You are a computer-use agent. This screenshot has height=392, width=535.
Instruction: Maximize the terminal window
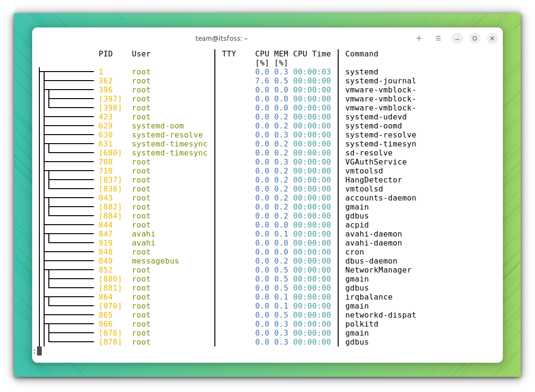(x=475, y=38)
